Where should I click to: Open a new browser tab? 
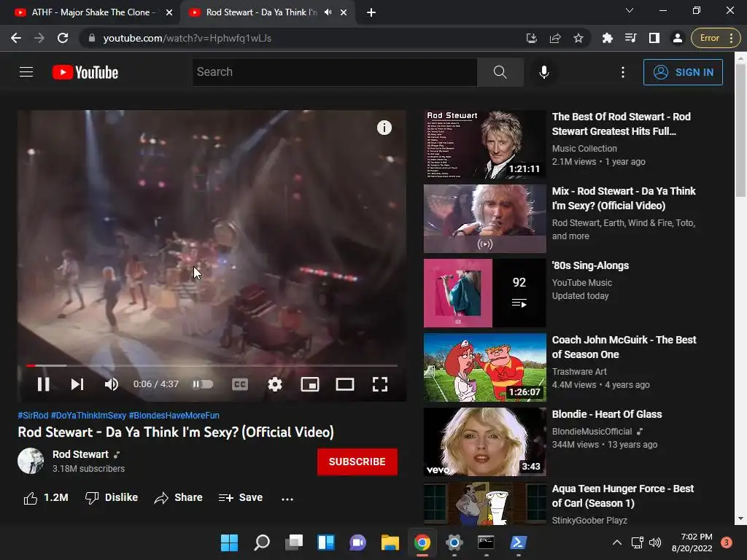coord(371,12)
